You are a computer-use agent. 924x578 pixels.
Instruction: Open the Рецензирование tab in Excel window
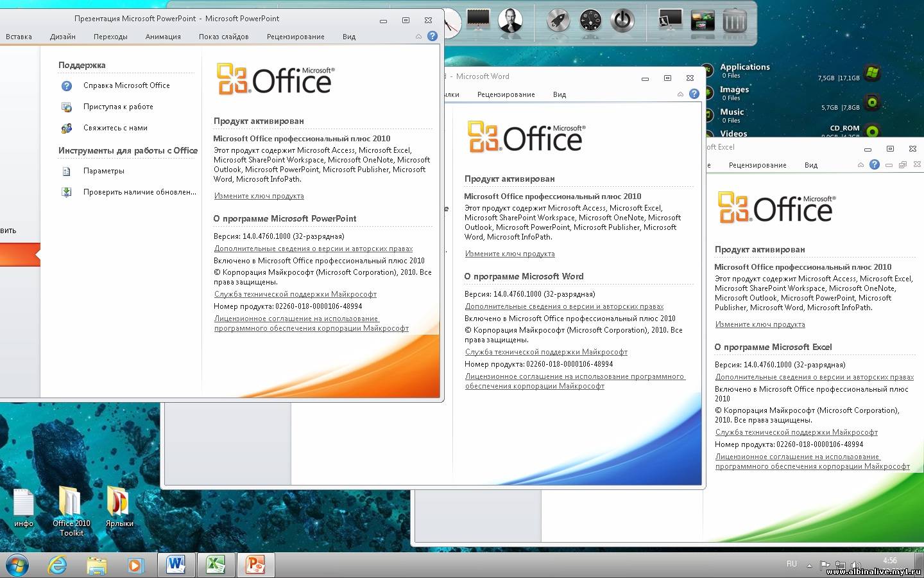(758, 165)
